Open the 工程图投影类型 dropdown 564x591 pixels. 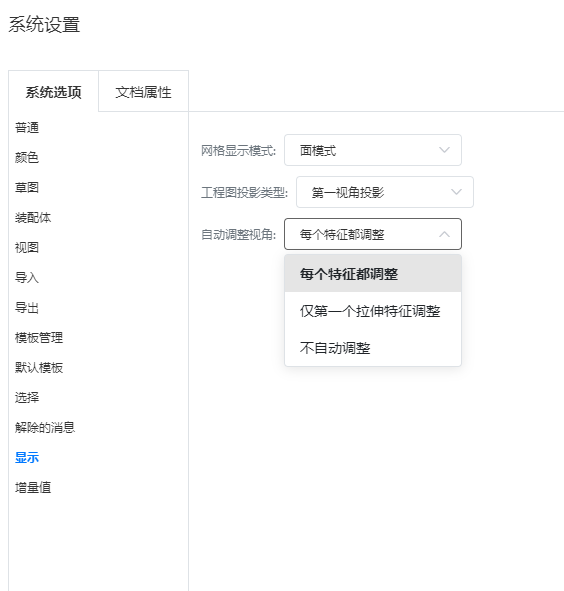point(385,192)
